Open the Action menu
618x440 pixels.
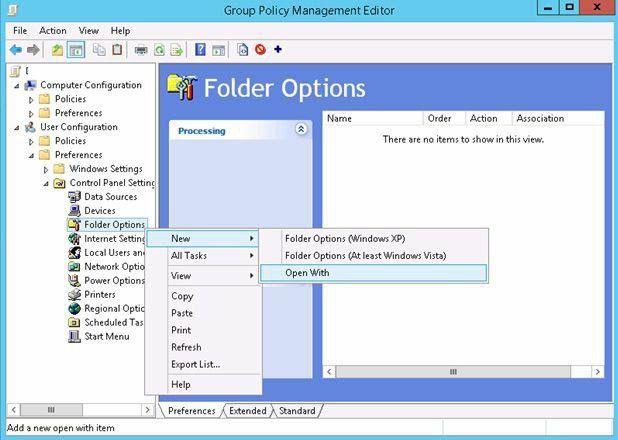(x=52, y=31)
